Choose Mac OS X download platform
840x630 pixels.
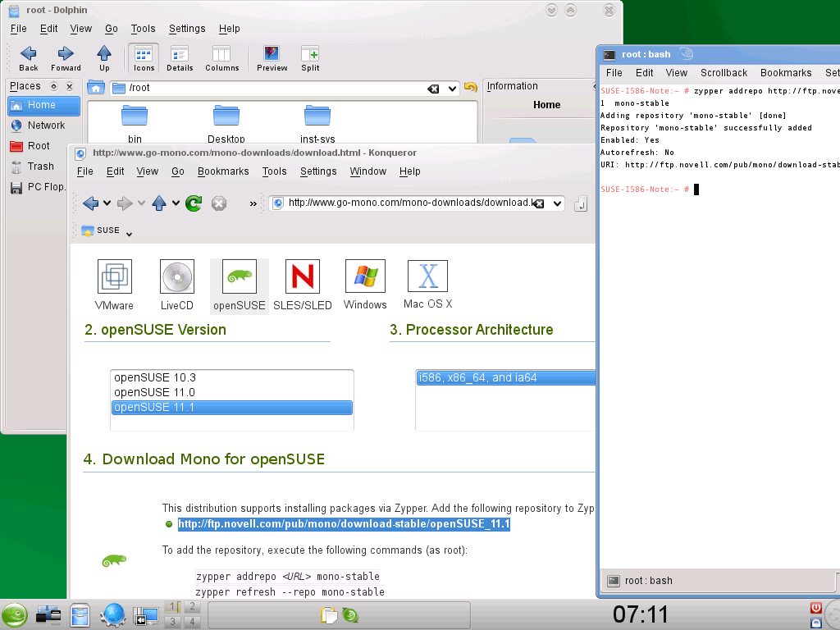click(427, 285)
